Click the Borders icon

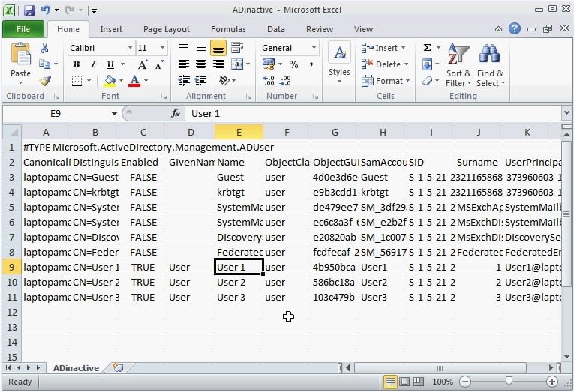(77, 81)
